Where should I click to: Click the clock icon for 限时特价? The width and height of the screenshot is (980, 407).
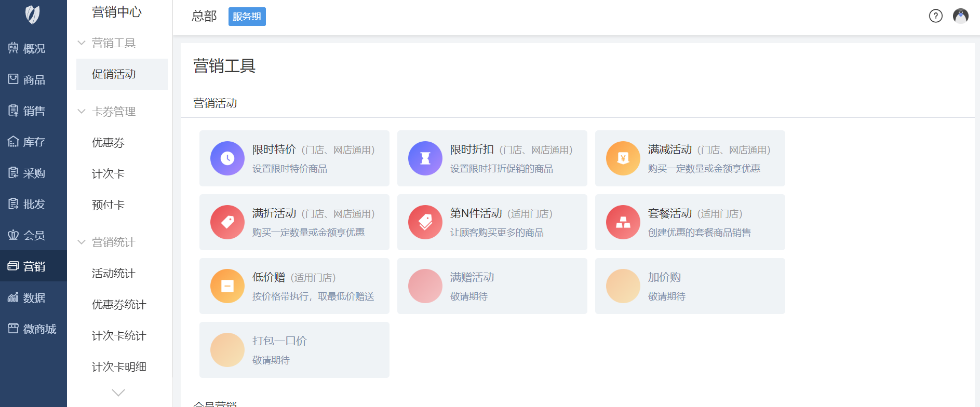[x=227, y=158]
